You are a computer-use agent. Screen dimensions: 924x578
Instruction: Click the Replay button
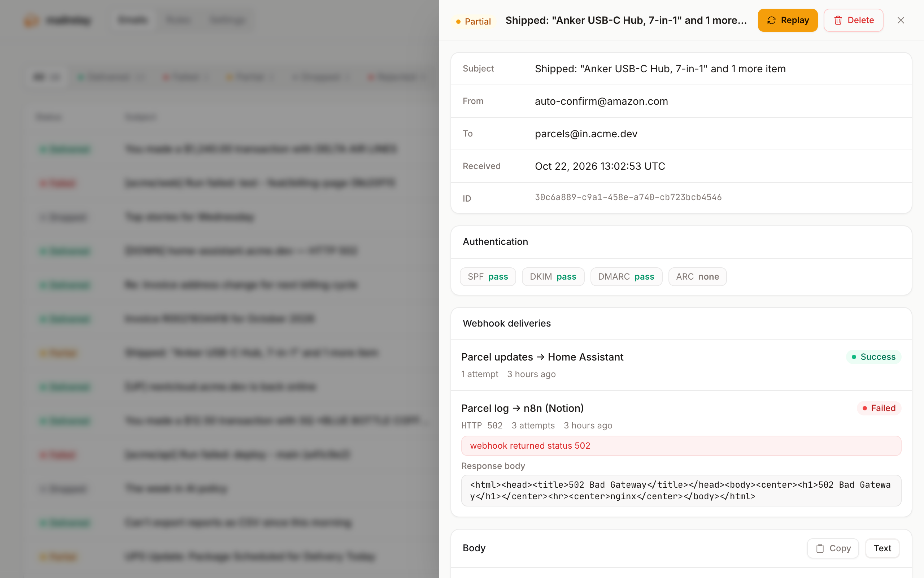pos(787,20)
